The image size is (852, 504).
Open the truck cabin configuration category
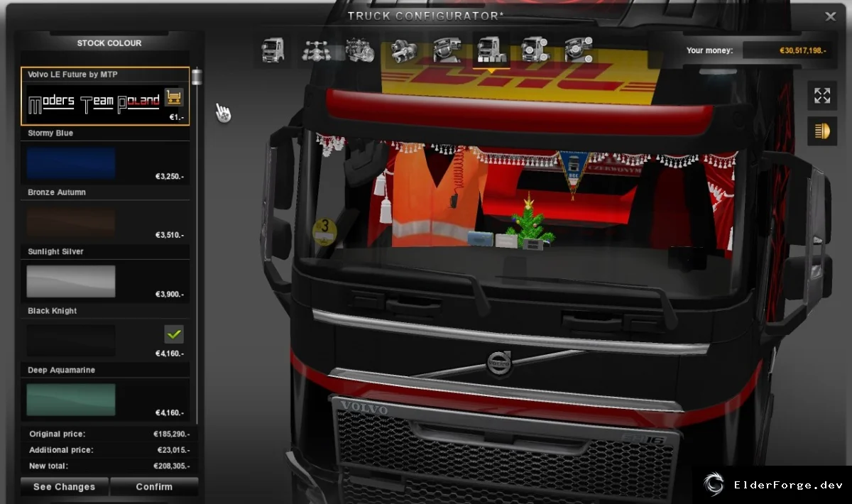click(273, 51)
